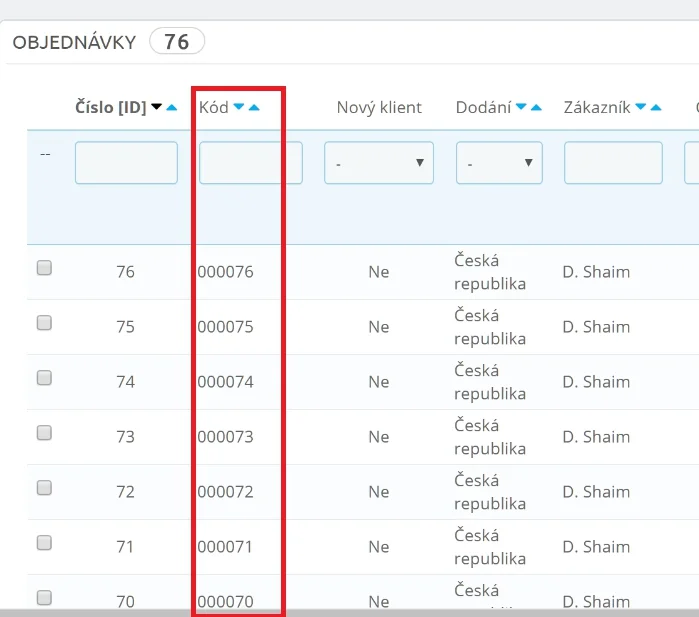The width and height of the screenshot is (699, 617).
Task: Click the Zákazník filter text box
Action: point(613,163)
